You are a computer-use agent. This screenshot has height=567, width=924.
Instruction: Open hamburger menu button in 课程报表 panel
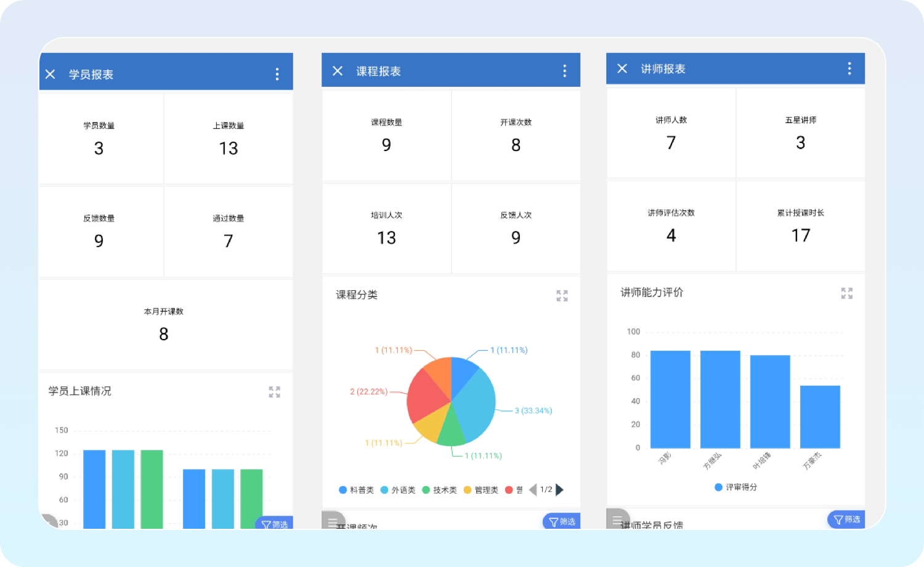[x=333, y=521]
